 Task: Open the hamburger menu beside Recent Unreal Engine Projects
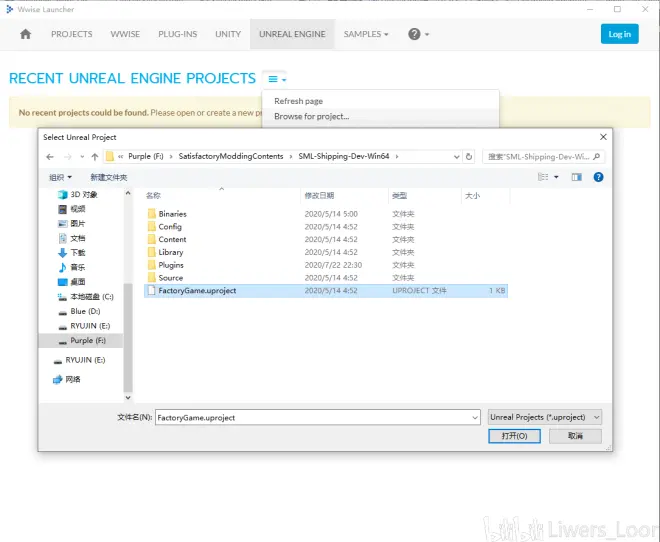coord(277,79)
